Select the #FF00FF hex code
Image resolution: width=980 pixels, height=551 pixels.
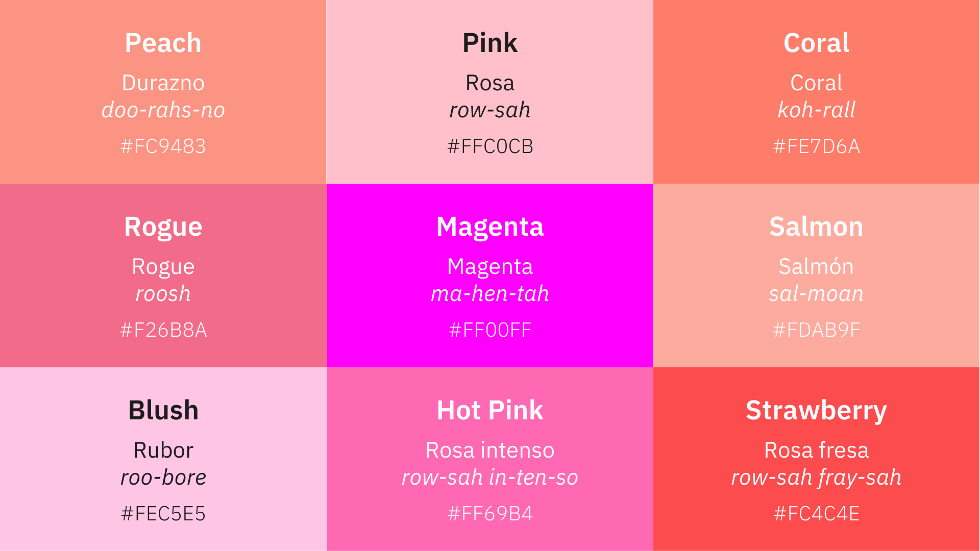coord(490,330)
